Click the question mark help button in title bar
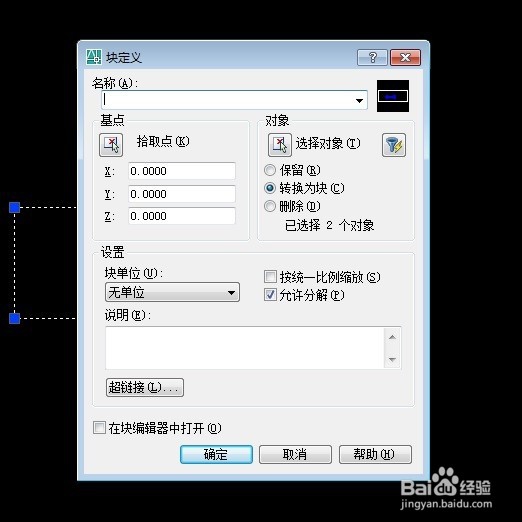522x522 pixels. pyautogui.click(x=372, y=58)
